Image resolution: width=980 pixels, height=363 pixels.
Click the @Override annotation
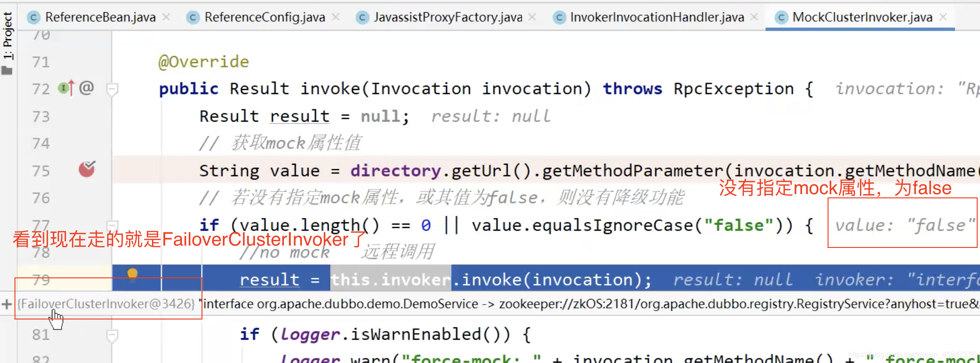(x=204, y=62)
